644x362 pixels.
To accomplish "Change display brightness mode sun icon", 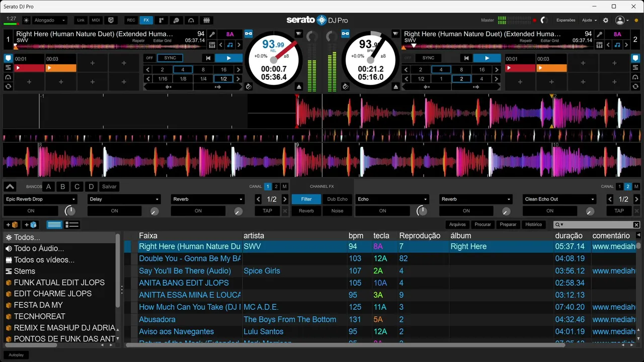I will (x=26, y=20).
